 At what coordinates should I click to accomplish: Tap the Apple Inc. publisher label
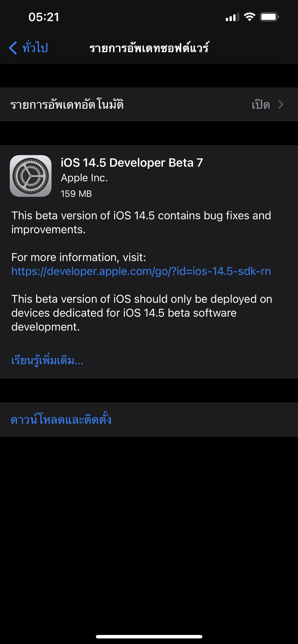coord(84,178)
